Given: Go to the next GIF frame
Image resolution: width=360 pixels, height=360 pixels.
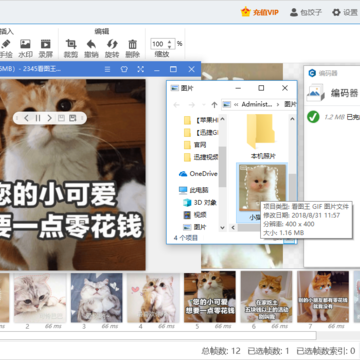Looking at the screenshot, I should tap(49, 118).
